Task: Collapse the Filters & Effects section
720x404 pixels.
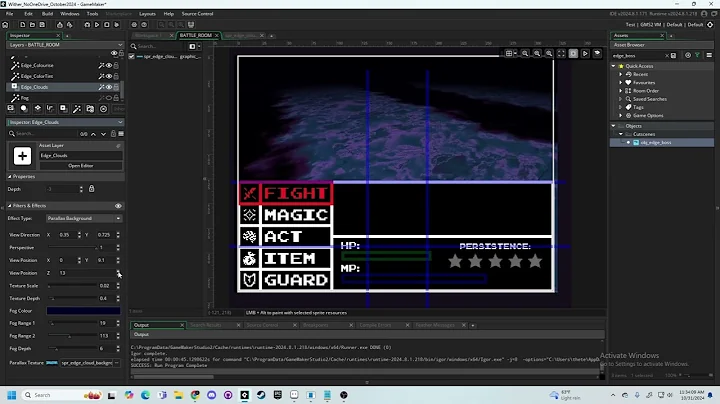Action: [x=10, y=206]
